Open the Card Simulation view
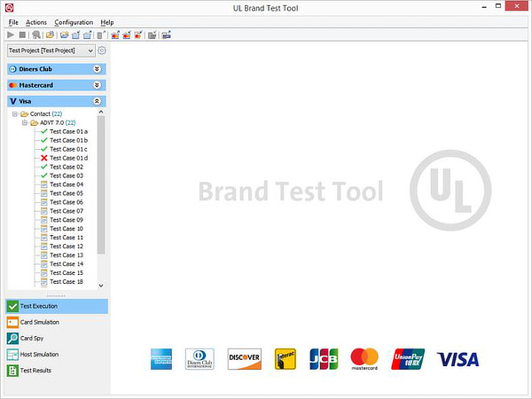The height and width of the screenshot is (399, 532). (57, 322)
